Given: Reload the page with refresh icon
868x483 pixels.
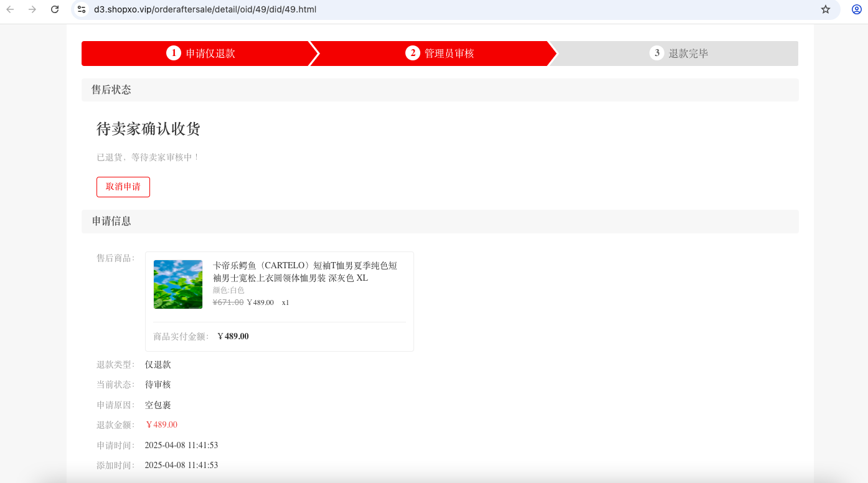Looking at the screenshot, I should [55, 9].
